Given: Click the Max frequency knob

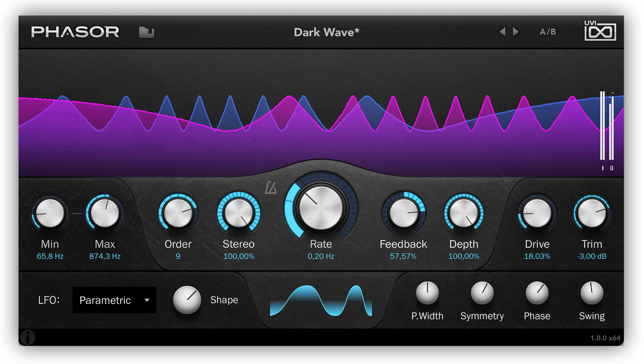Looking at the screenshot, I should click(105, 213).
